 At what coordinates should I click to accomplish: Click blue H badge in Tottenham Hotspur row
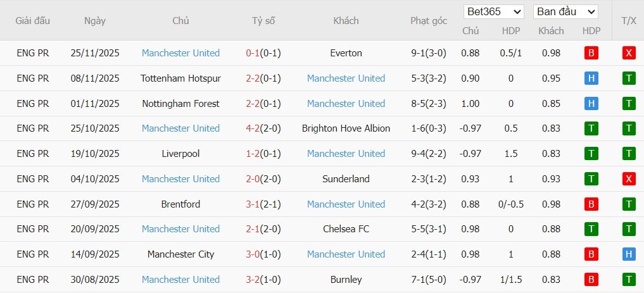point(591,78)
